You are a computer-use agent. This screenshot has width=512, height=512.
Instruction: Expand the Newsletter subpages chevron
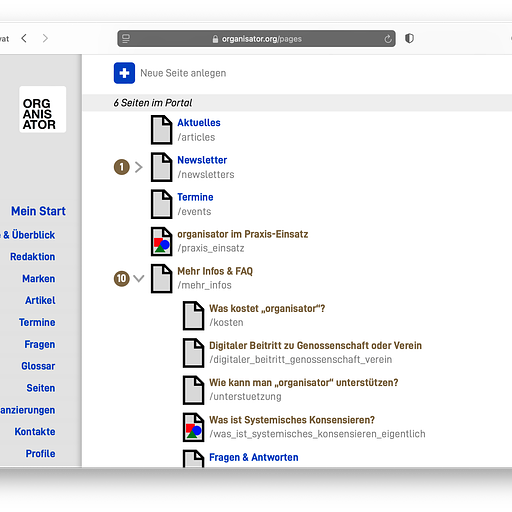tap(139, 167)
